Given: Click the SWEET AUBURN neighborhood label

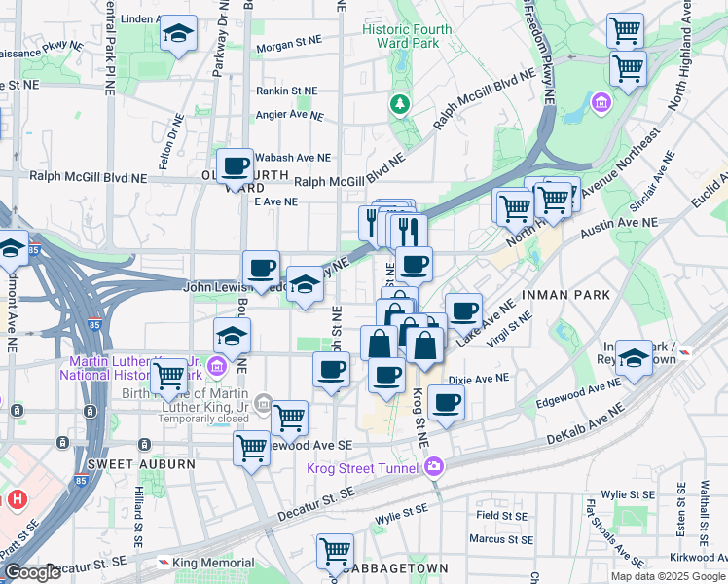Looking at the screenshot, I should (141, 464).
